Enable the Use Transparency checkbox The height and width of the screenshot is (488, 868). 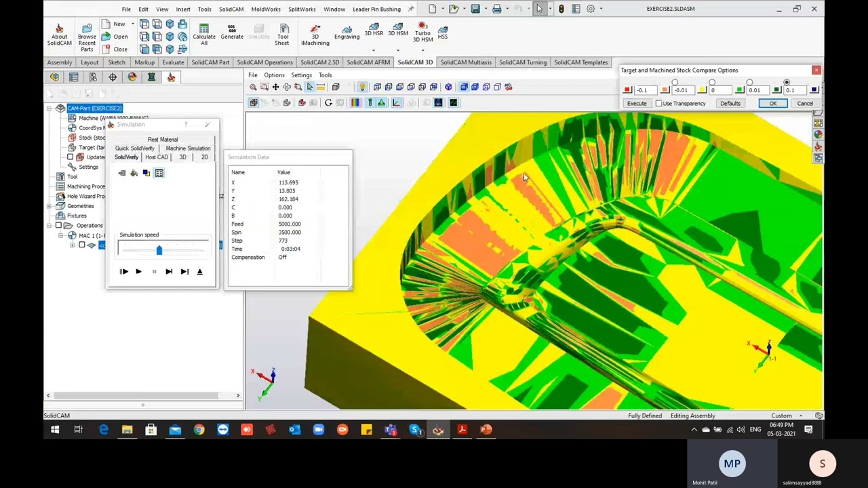tap(658, 104)
